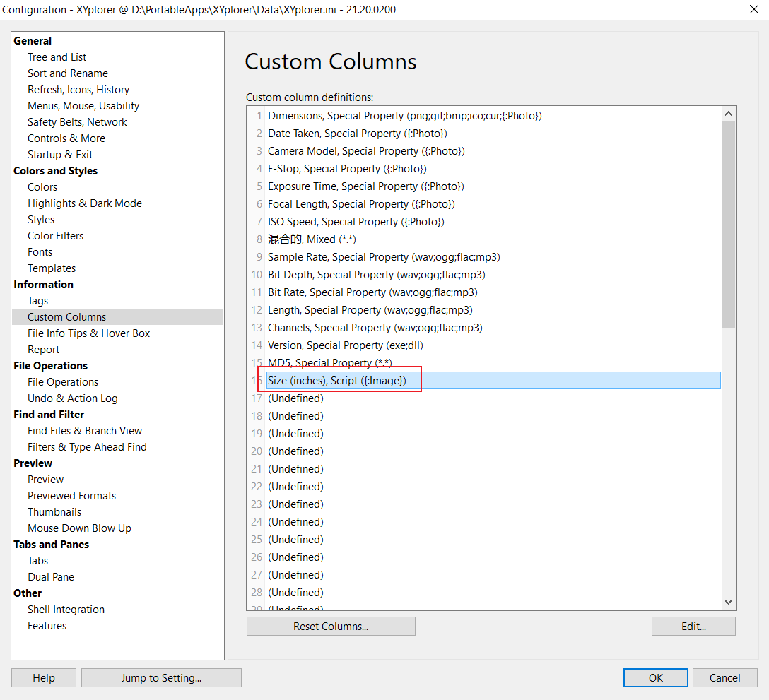Open the Color Filters settings

click(x=55, y=235)
